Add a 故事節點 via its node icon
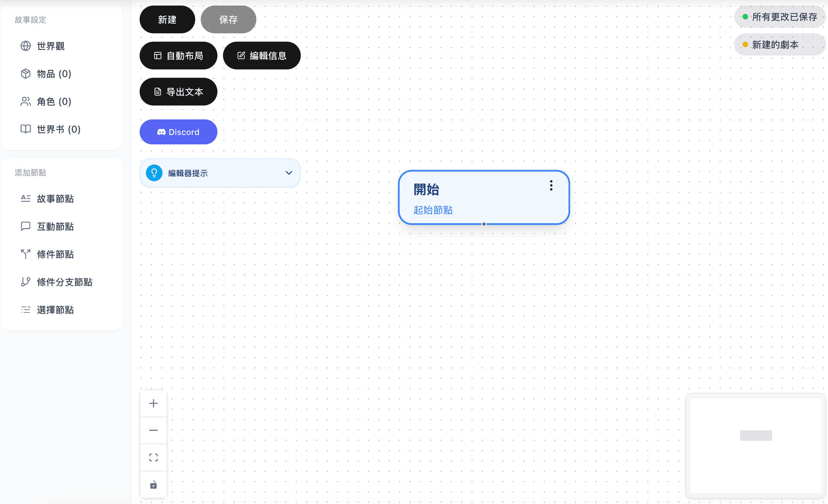Image resolution: width=828 pixels, height=504 pixels. coord(26,199)
